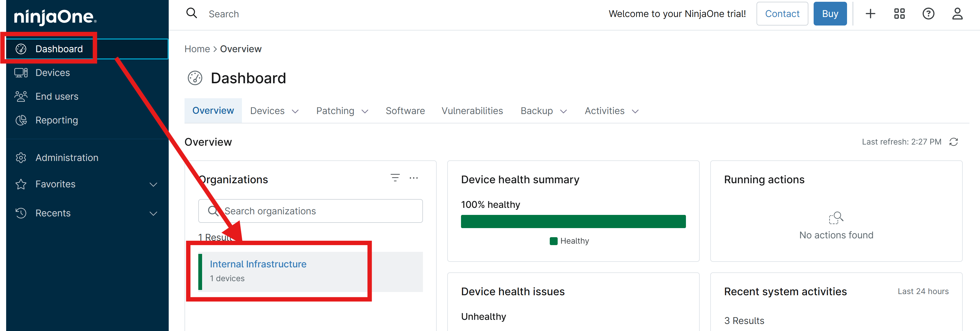This screenshot has width=980, height=331.
Task: Click the '100% healthy' text
Action: click(490, 205)
